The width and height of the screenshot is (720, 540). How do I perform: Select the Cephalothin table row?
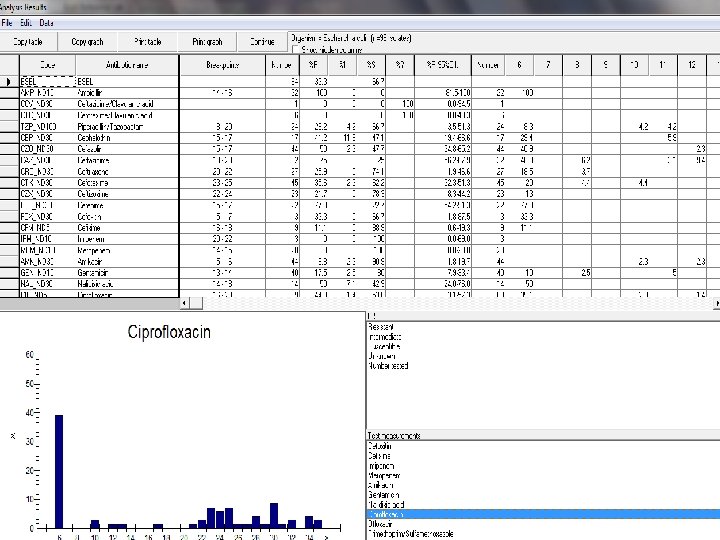(x=360, y=138)
